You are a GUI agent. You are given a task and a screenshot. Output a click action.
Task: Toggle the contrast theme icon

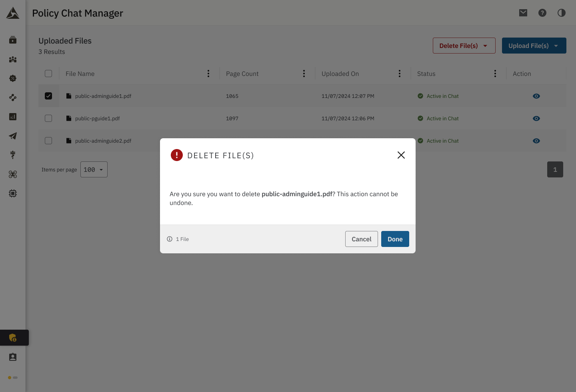(x=562, y=13)
